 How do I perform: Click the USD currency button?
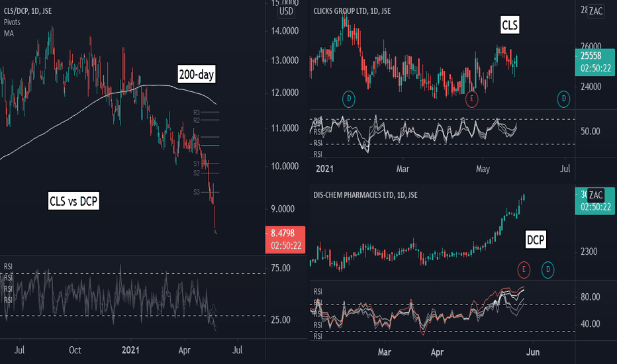(286, 11)
